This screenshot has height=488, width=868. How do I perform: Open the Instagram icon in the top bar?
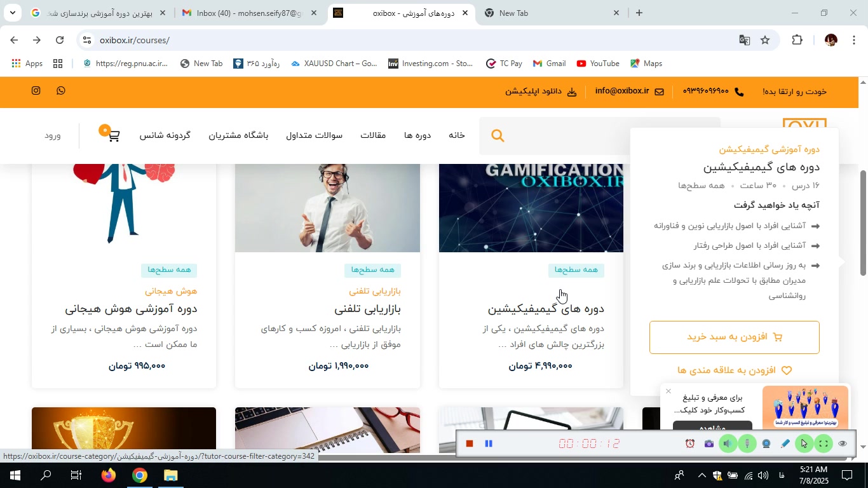[36, 91]
